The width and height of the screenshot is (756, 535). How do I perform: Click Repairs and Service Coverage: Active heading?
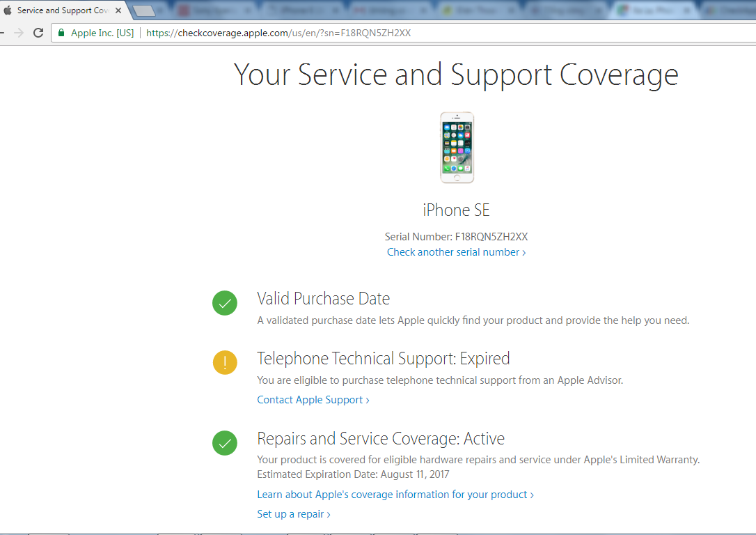(x=381, y=438)
